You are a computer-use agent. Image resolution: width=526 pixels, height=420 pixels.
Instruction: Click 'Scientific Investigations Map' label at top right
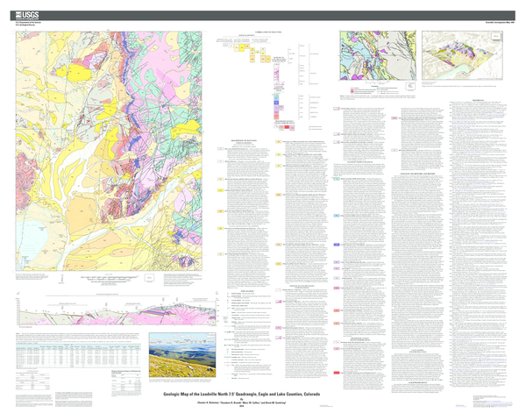(500, 22)
